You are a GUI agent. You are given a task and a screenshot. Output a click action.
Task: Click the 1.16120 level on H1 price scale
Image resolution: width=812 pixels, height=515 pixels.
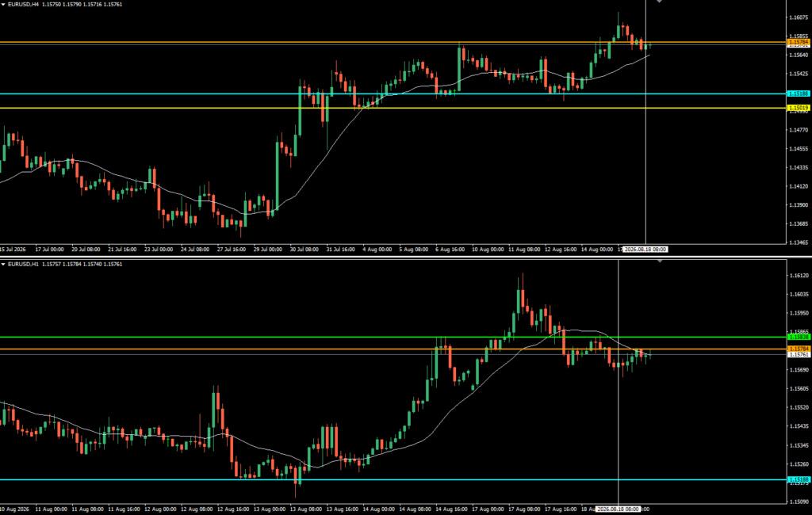[798, 276]
